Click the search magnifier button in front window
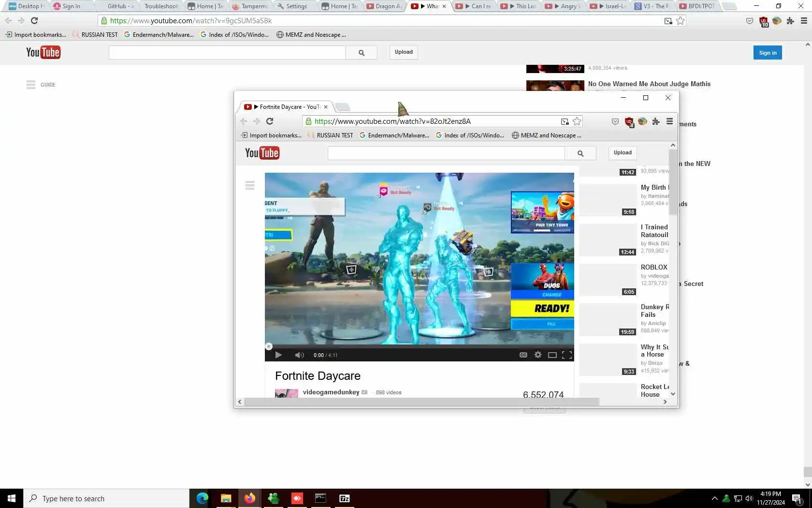Screen dimensions: 812x508 [x=580, y=153]
